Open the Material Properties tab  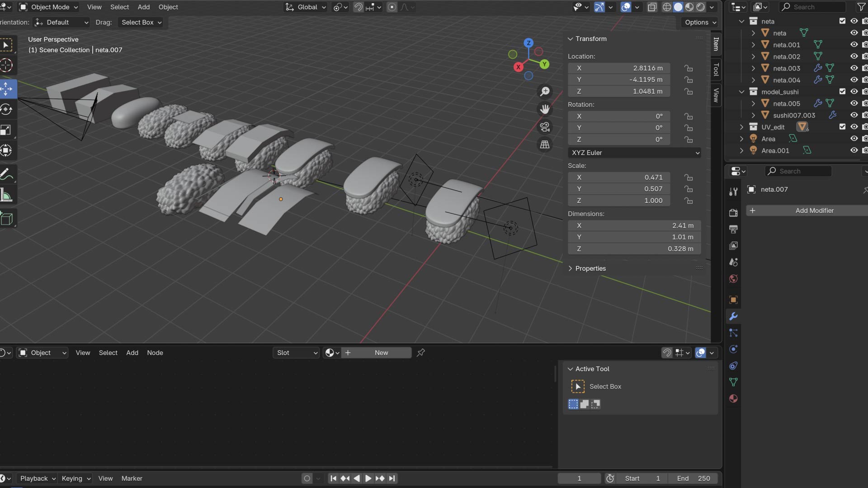point(733,399)
